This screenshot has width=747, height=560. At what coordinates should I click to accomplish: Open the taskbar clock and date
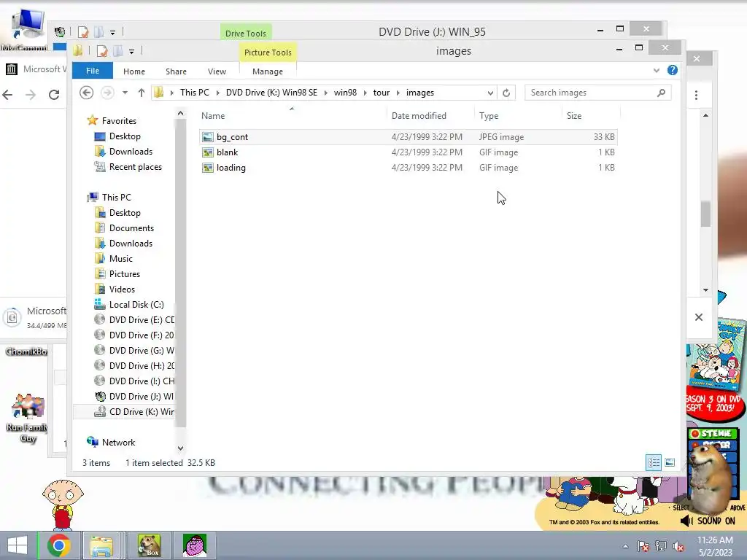tap(715, 546)
